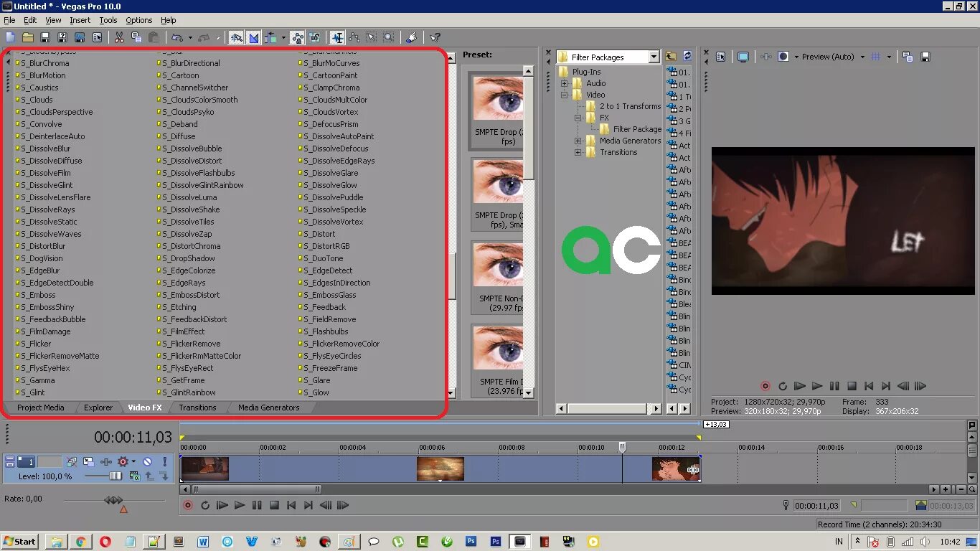Screen dimensions: 980x551
Task: Click the refresh icon beside Filter Packages
Action: pos(687,56)
